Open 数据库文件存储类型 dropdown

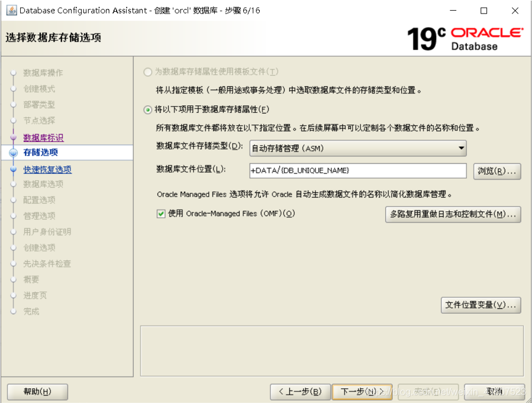point(358,149)
